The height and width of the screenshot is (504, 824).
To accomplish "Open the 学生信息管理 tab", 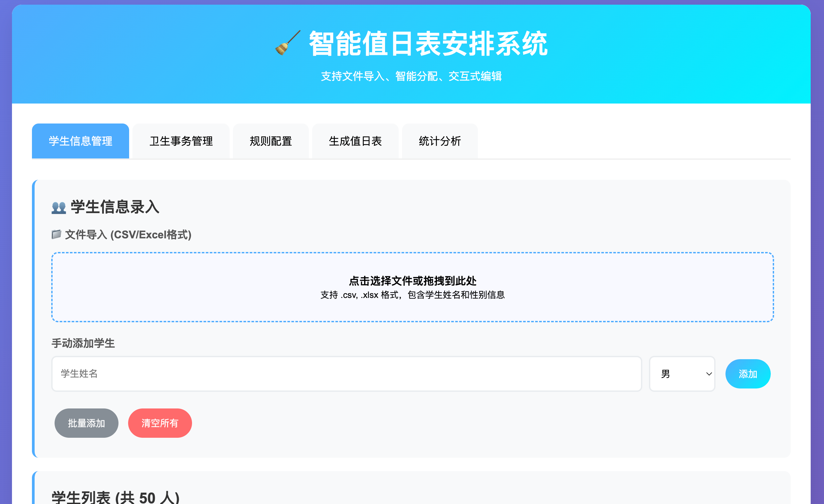I will click(x=80, y=141).
